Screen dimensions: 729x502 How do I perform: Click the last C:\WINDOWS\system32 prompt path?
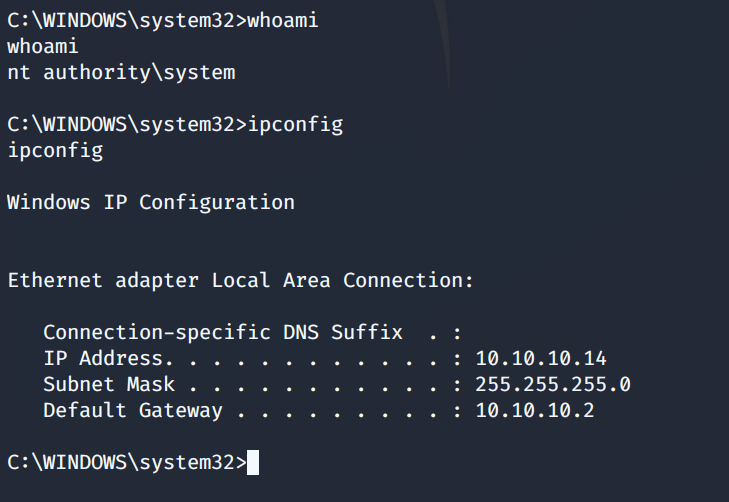[x=120, y=462]
